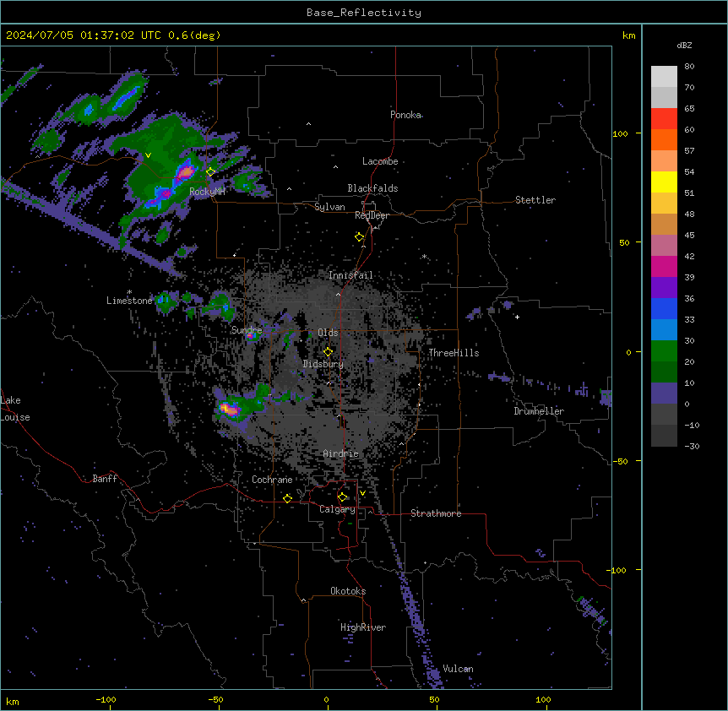Viewport: 728px width, 711px height.
Task: Click the 70 dBZ grey legend swatch
Action: pyautogui.click(x=664, y=97)
